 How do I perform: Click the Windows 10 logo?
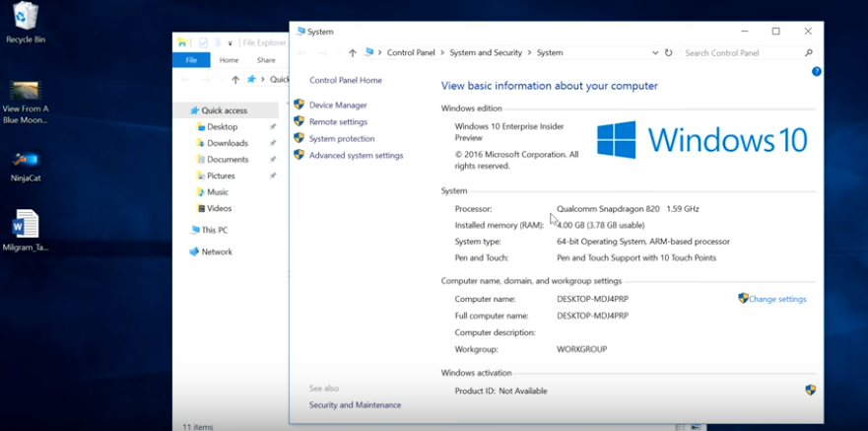(701, 140)
